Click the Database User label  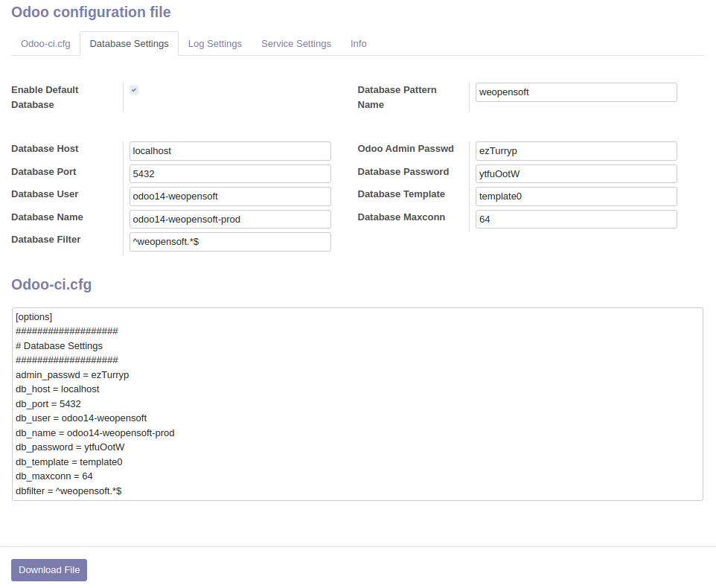click(45, 194)
